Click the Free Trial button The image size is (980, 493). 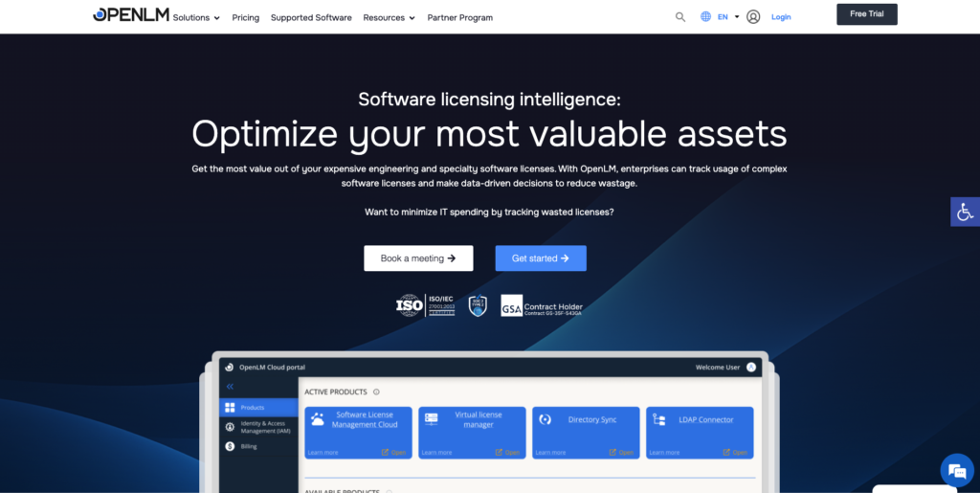click(866, 14)
